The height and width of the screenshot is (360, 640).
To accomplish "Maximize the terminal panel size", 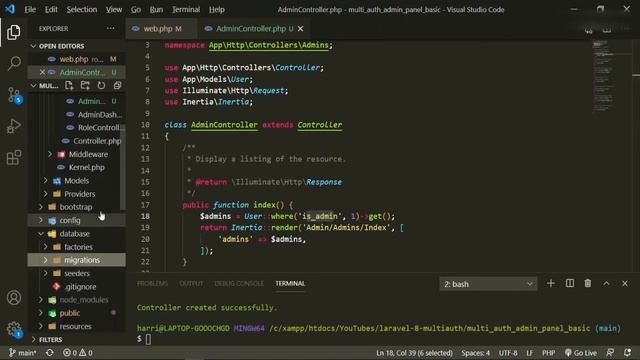I will [x=607, y=283].
